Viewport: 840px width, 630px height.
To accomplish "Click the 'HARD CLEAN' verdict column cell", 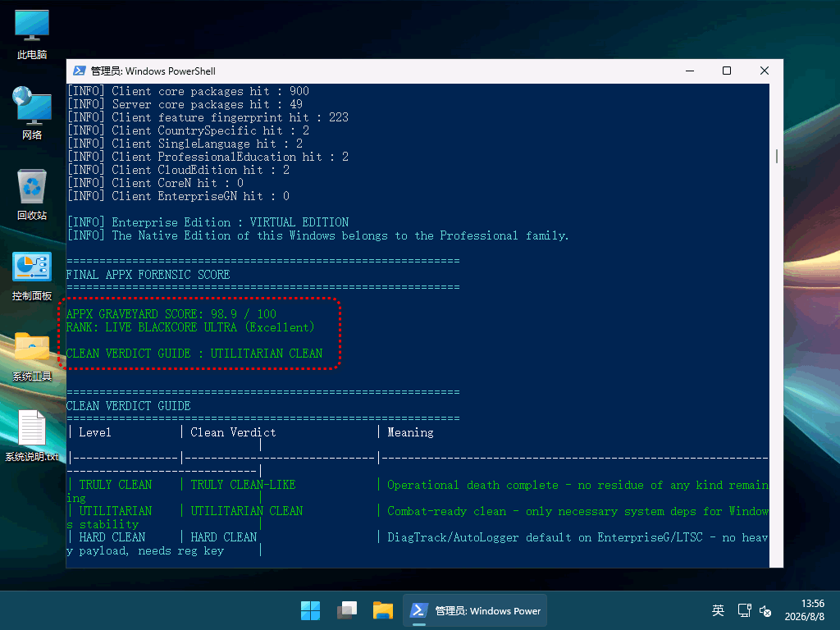I will pos(224,537).
